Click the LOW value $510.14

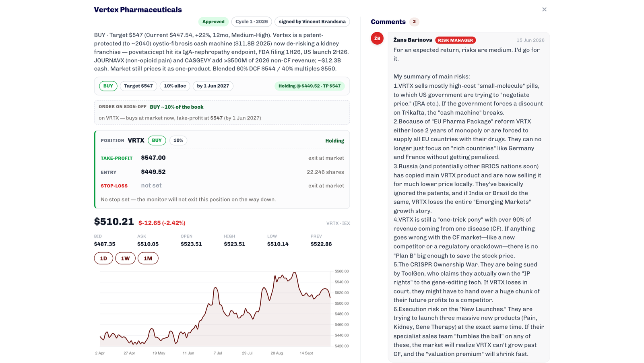click(278, 244)
